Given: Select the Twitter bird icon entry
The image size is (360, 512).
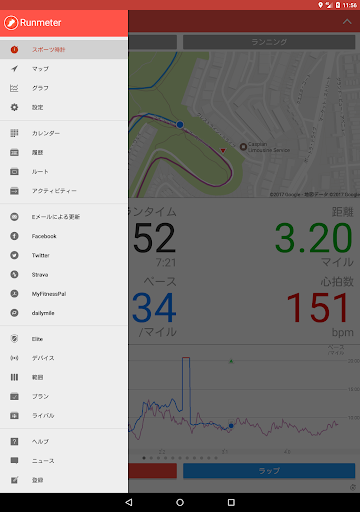Looking at the screenshot, I should [64, 255].
